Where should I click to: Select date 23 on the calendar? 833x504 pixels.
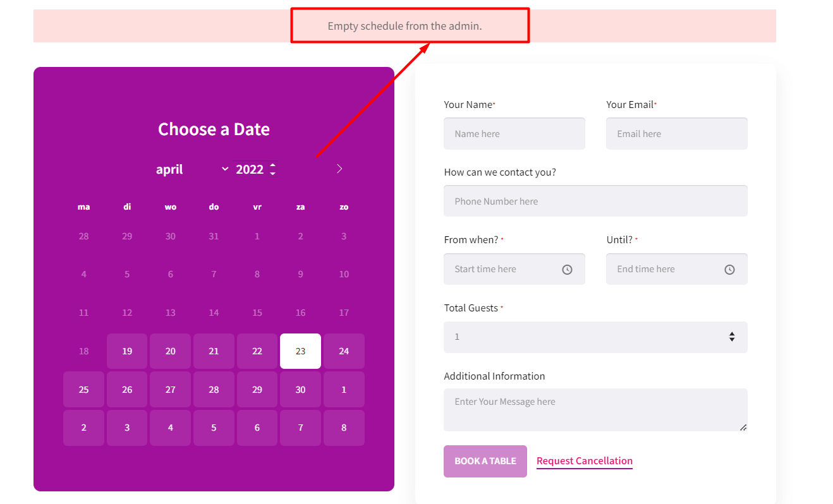click(300, 351)
